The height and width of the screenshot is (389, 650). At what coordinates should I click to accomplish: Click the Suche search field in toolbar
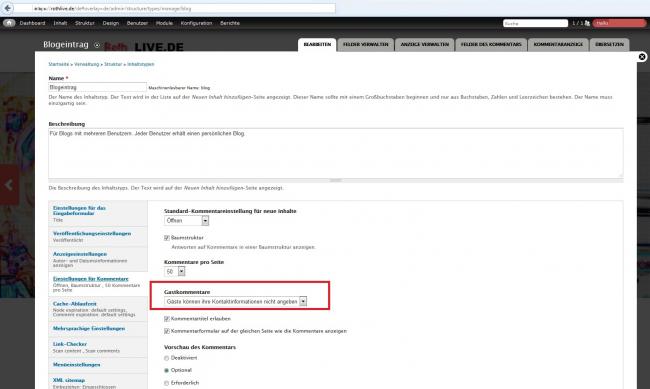[535, 23]
